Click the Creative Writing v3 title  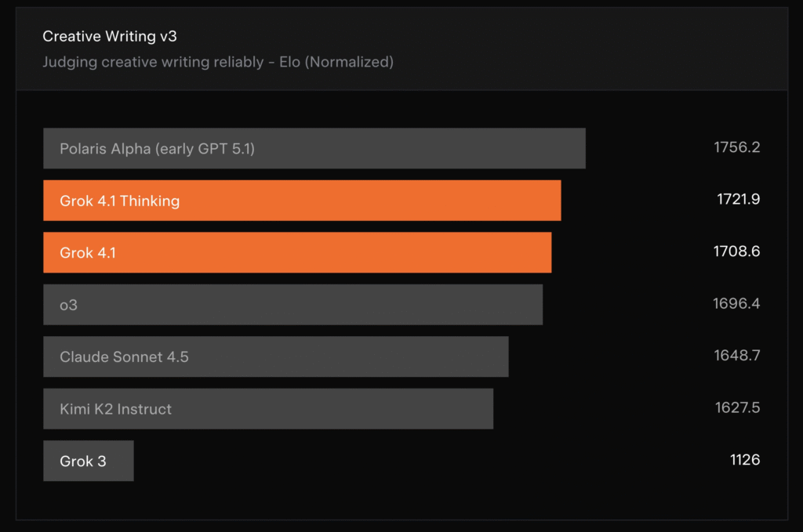[x=110, y=36]
